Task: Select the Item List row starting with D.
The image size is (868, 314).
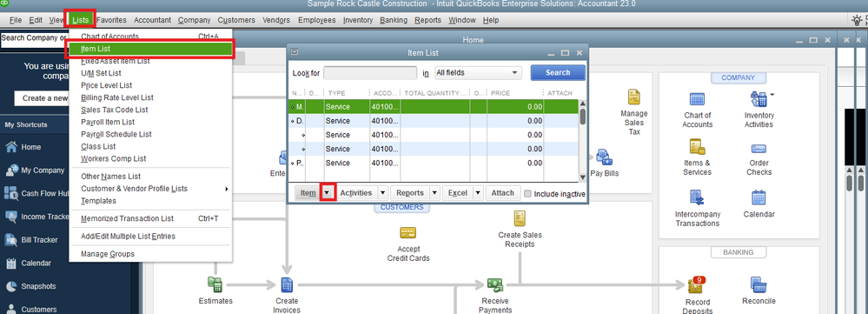Action: point(434,121)
